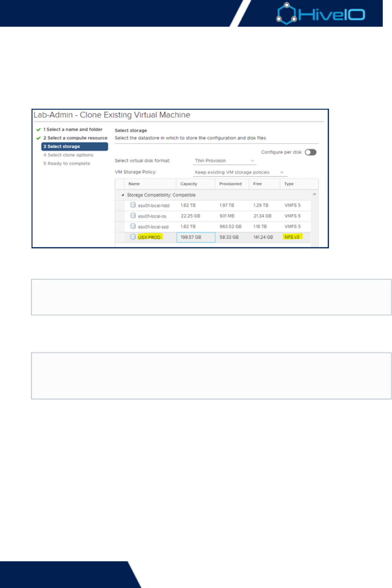
Task: Go to step 1 Select a name and folder
Action: click(x=73, y=130)
